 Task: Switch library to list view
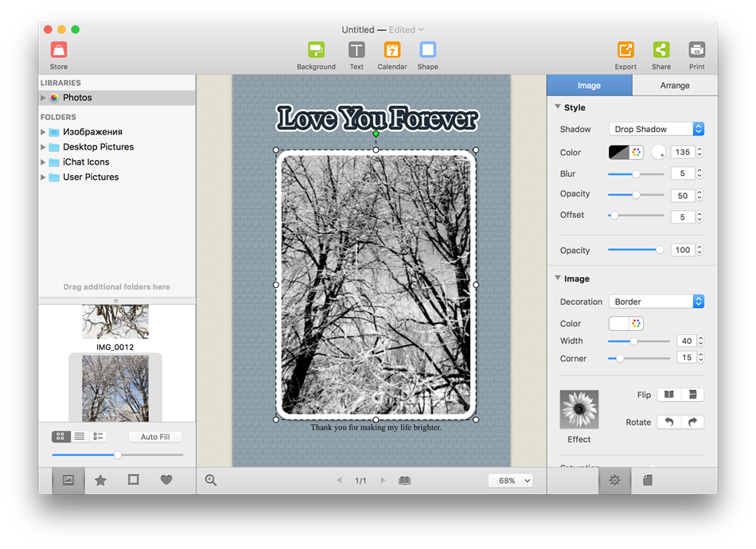pos(80,436)
